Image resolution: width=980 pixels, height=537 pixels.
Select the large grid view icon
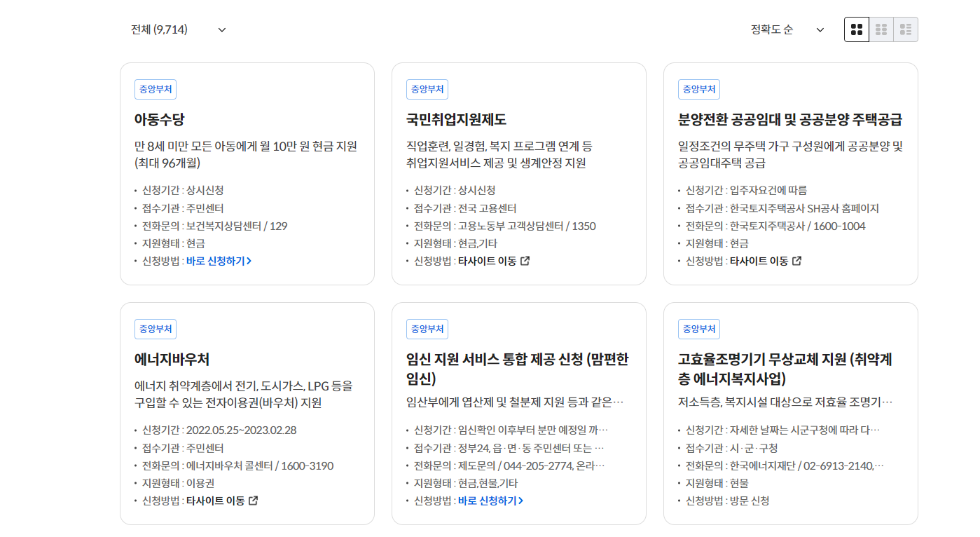(x=856, y=29)
